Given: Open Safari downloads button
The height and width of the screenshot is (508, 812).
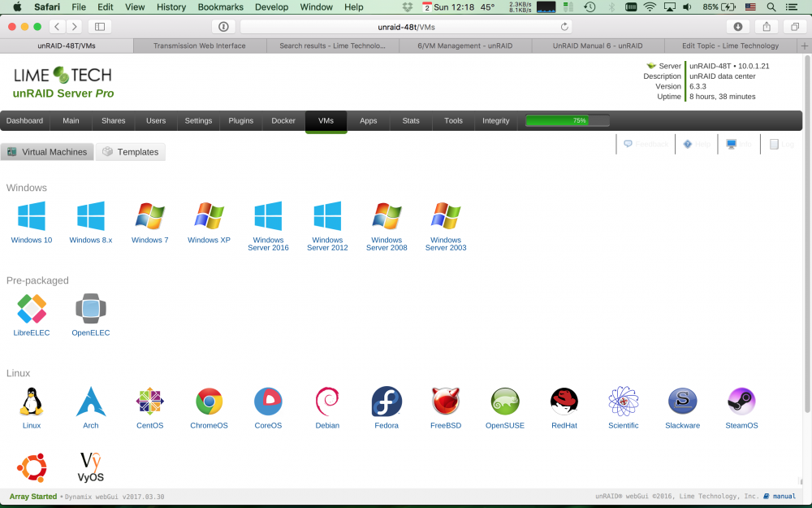Looking at the screenshot, I should (738, 27).
